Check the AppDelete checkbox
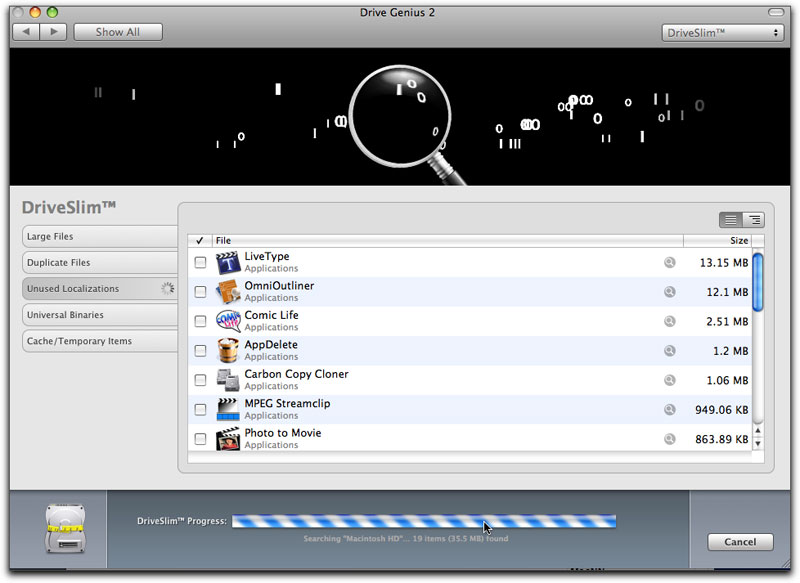 coord(200,351)
